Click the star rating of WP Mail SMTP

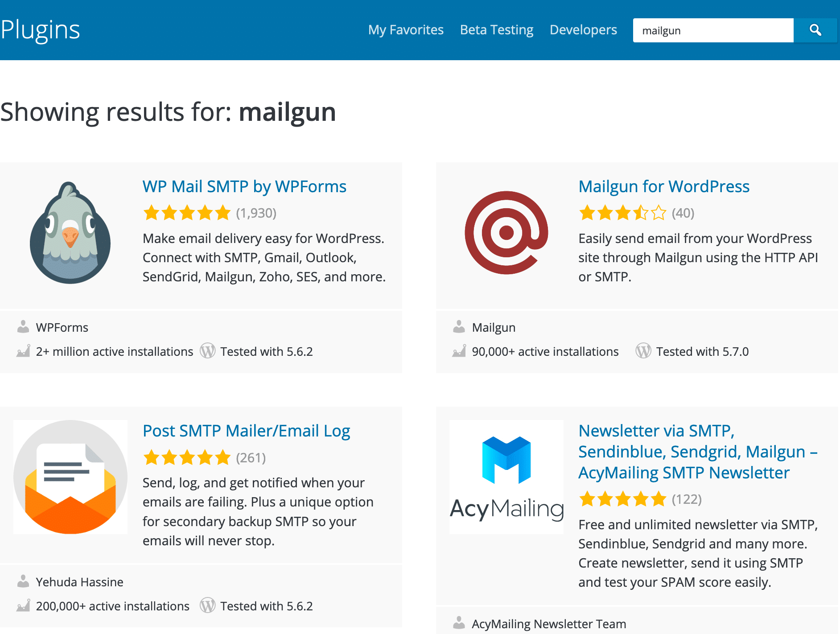[x=187, y=213]
